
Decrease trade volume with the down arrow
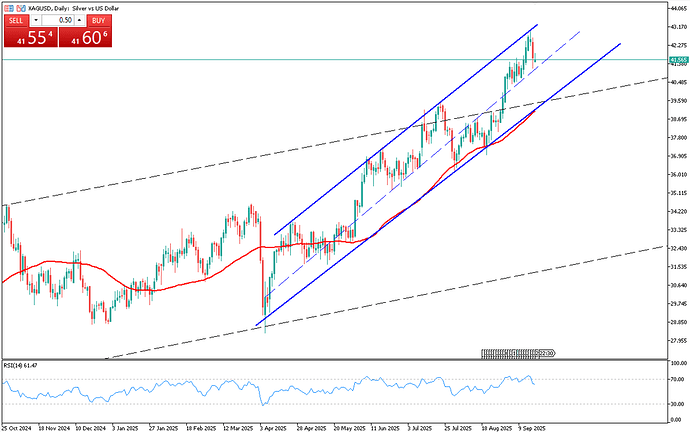click(x=36, y=20)
